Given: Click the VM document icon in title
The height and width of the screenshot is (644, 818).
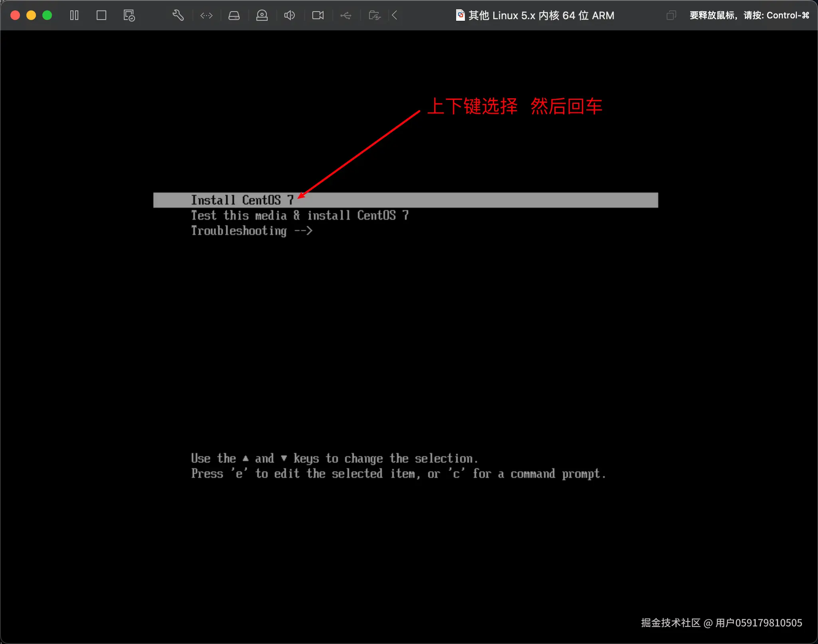Looking at the screenshot, I should tap(460, 16).
